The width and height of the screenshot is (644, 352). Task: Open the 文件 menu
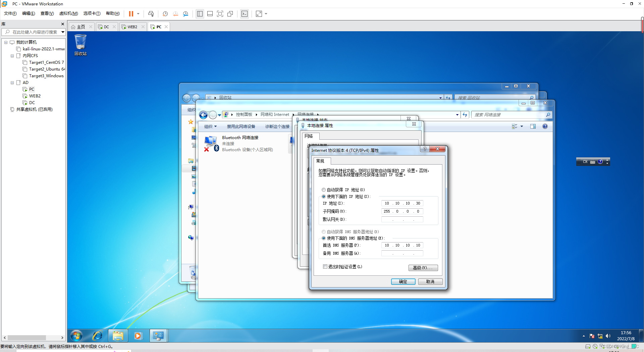point(10,13)
